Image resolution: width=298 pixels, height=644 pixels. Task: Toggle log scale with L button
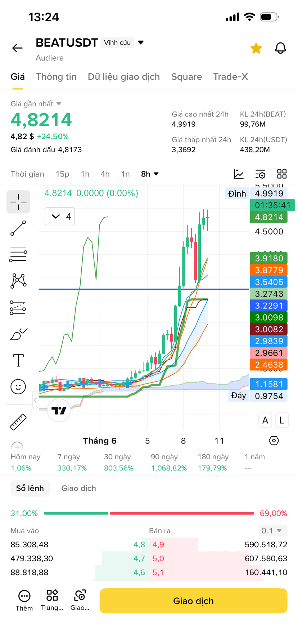(x=282, y=420)
